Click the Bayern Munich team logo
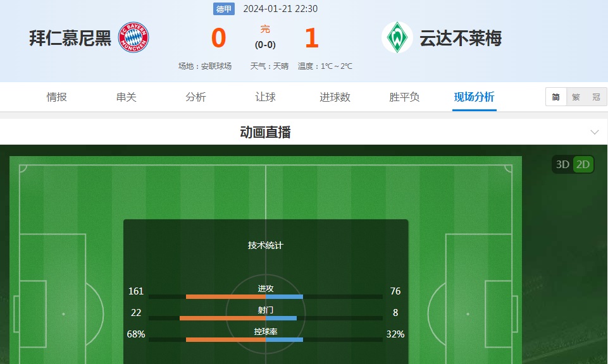Viewport: 608px width, 364px height. 133,38
